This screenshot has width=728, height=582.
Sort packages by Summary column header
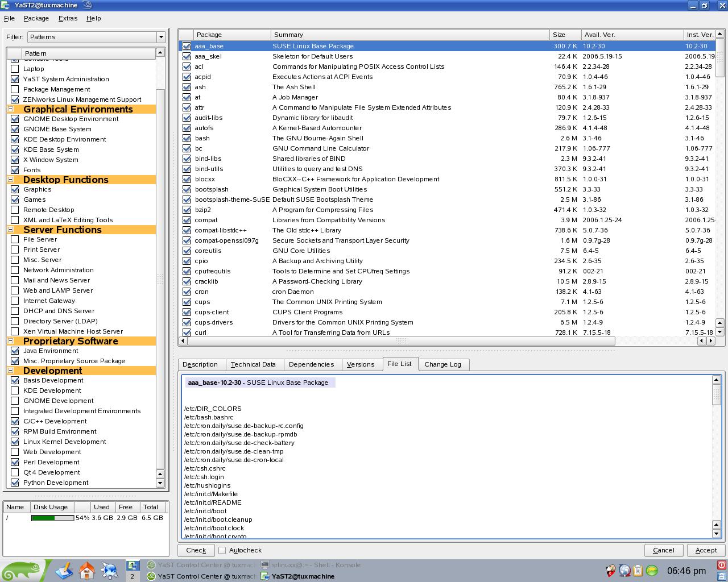tap(410, 35)
